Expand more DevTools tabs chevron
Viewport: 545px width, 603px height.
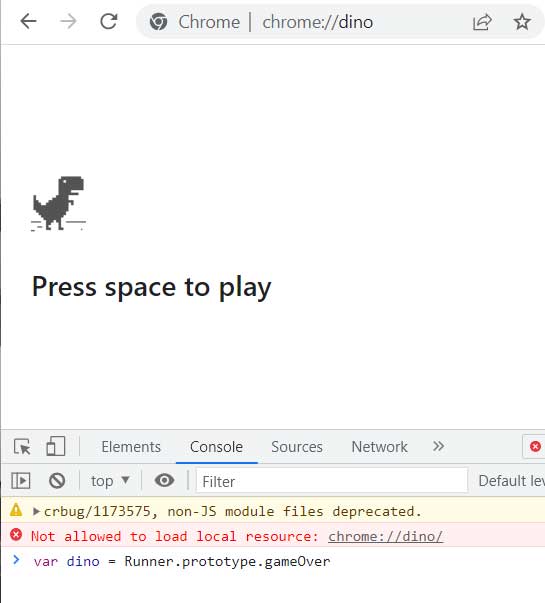[x=438, y=446]
